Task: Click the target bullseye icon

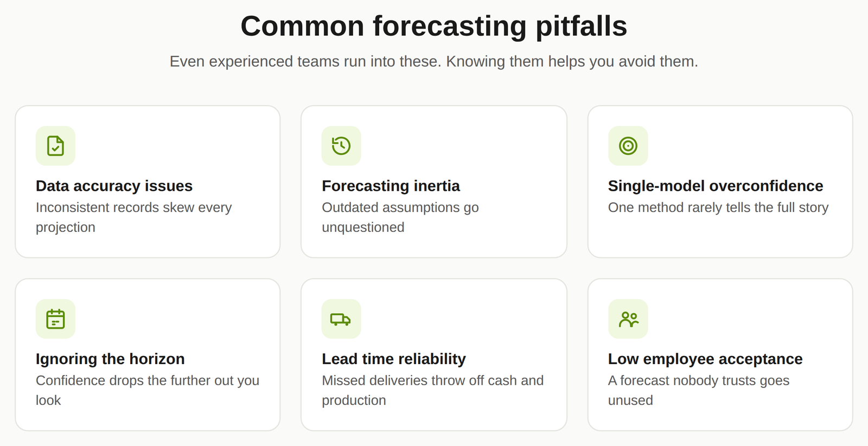Action: (x=628, y=146)
